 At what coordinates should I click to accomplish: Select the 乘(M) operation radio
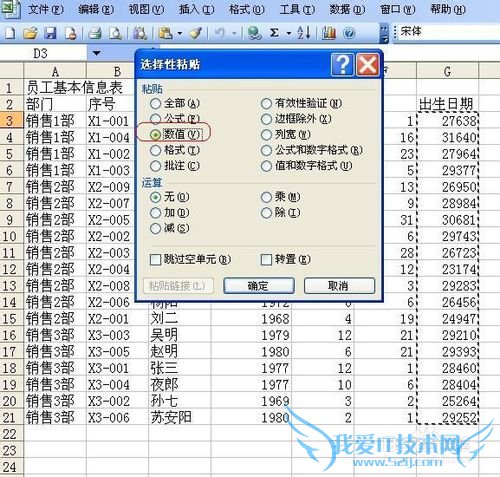[280, 197]
